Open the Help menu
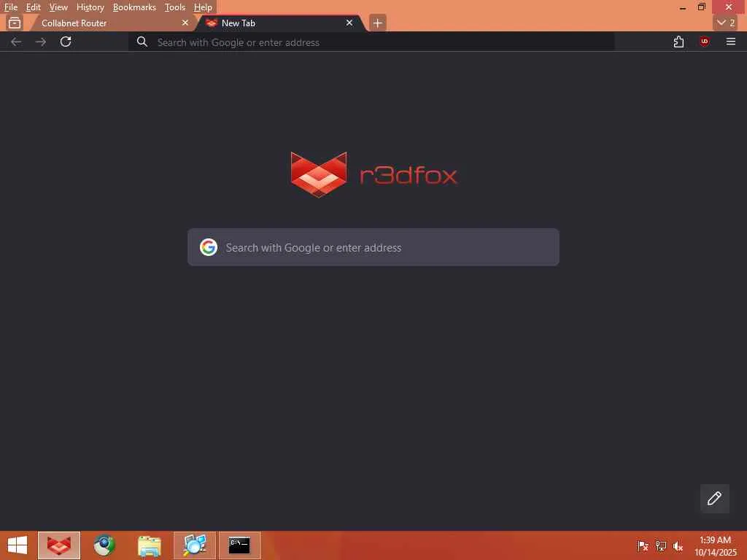The image size is (747, 560). [x=203, y=7]
